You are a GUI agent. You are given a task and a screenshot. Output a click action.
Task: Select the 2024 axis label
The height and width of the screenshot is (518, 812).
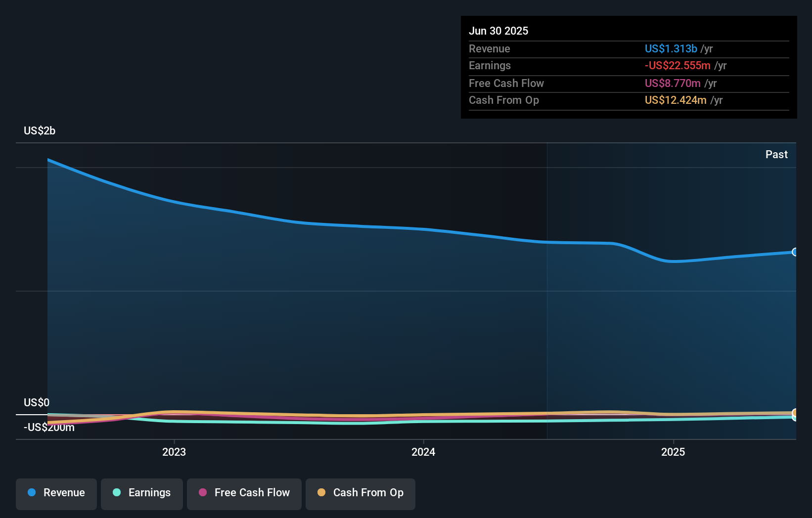point(423,451)
